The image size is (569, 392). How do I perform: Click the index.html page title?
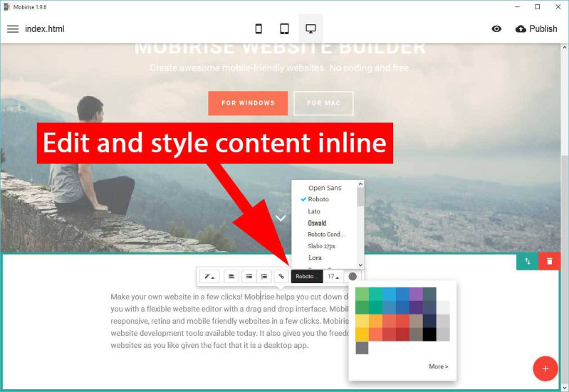(45, 29)
